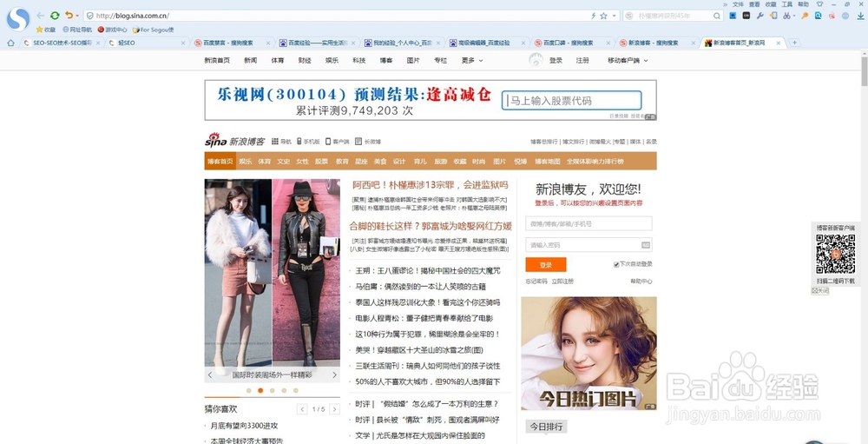Select the fifth carousel dot
The image size is (868, 444).
pos(296,390)
